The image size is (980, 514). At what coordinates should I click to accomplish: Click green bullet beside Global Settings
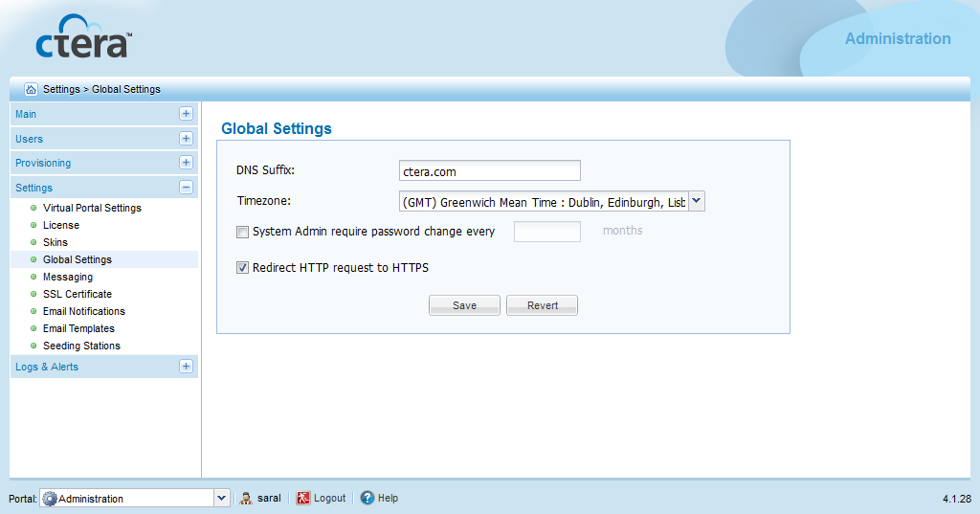[x=33, y=259]
